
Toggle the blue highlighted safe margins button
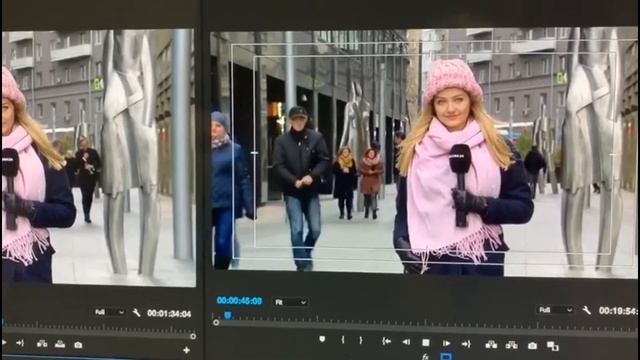tap(446, 357)
